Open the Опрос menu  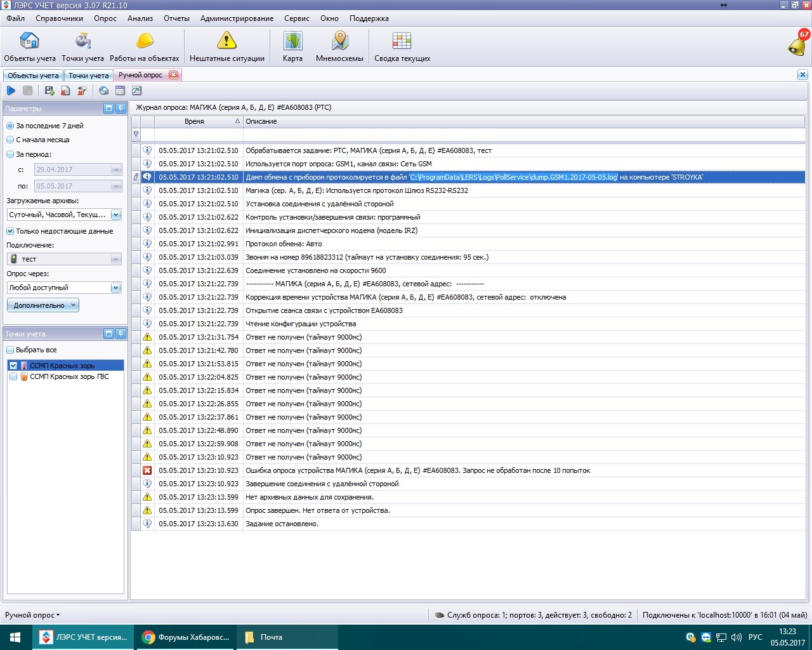coord(105,18)
